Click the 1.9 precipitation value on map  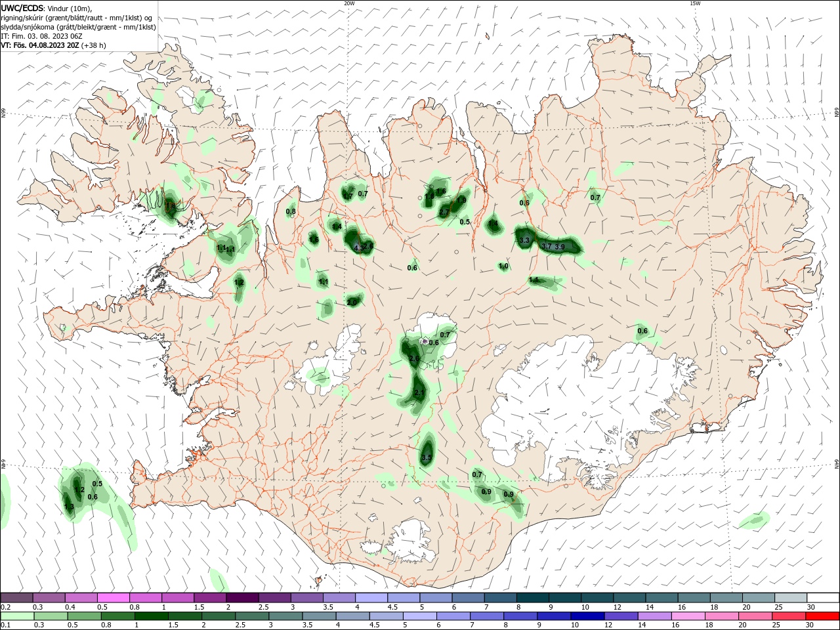(461, 200)
